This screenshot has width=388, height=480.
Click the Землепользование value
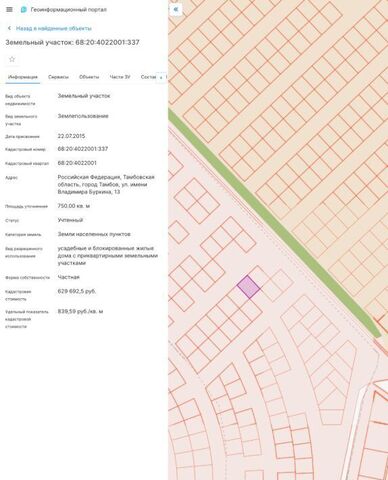click(x=83, y=116)
